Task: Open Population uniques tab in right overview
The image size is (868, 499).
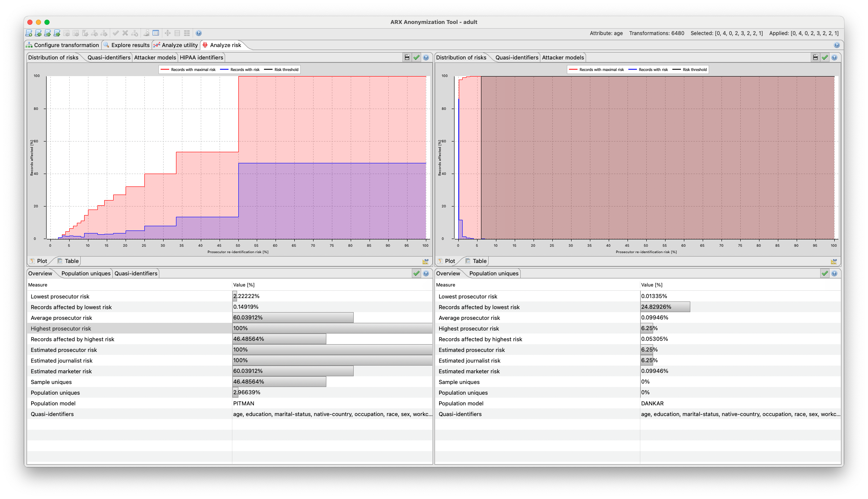Action: [493, 273]
